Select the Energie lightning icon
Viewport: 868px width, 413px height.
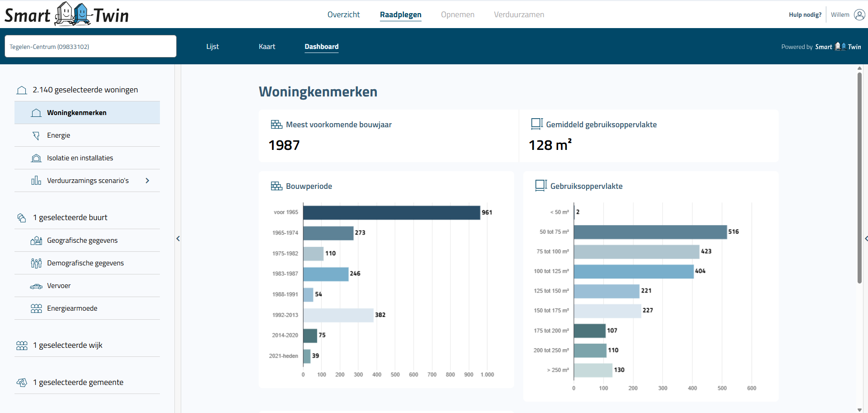pos(36,135)
